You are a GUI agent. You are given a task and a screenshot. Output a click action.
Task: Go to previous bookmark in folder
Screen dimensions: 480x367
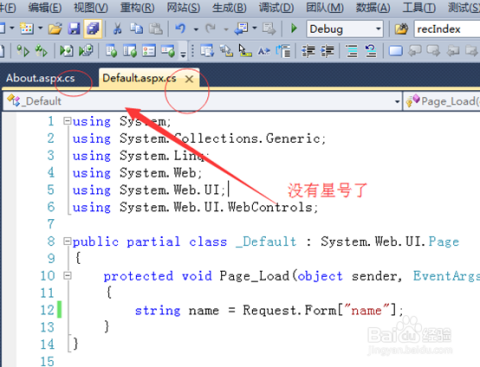pyautogui.click(x=453, y=51)
